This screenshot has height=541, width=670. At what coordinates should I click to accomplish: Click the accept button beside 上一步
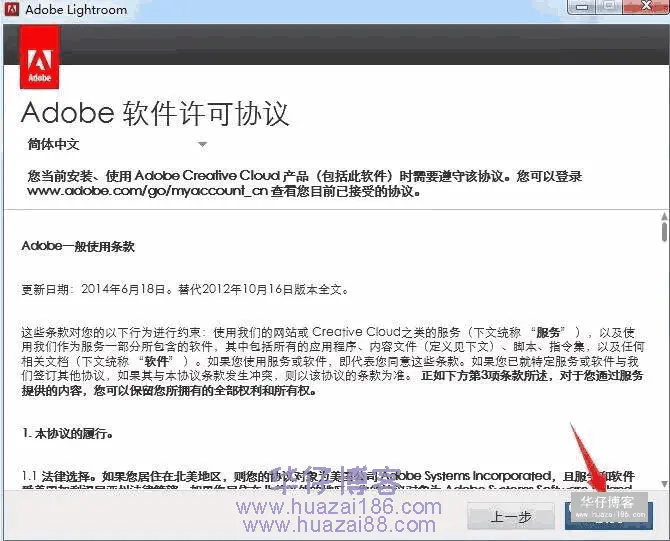coord(609,516)
